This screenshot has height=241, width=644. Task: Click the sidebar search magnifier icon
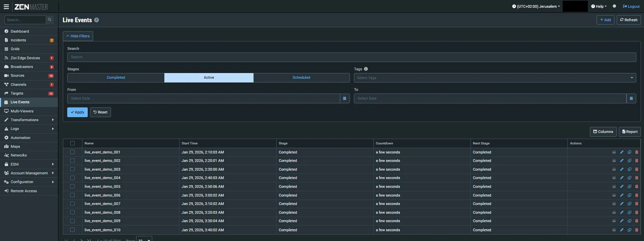(x=50, y=20)
